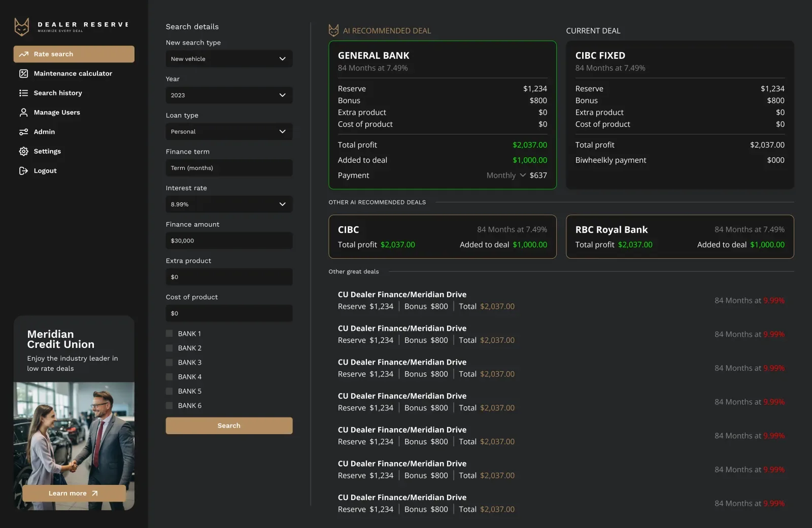Open the Settings menu item
Image resolution: width=812 pixels, height=528 pixels.
coord(74,151)
